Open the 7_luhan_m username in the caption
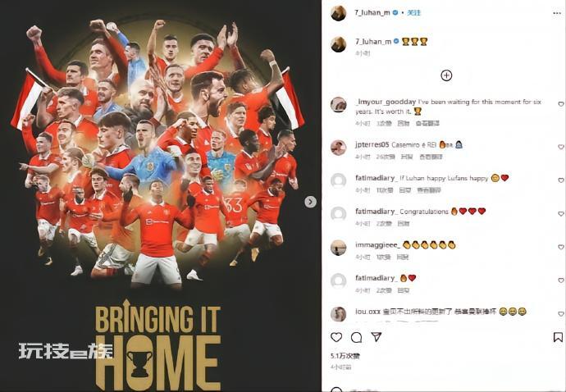 tap(373, 42)
